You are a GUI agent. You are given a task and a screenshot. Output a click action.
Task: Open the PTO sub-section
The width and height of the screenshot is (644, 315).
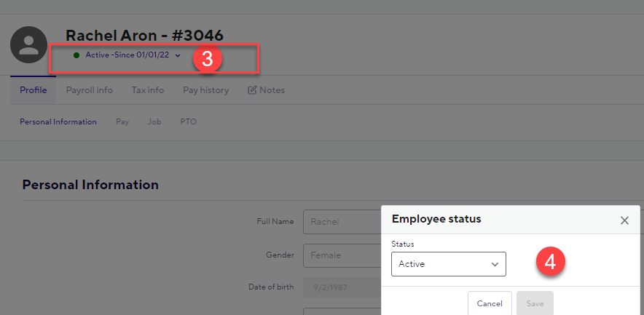pos(189,121)
